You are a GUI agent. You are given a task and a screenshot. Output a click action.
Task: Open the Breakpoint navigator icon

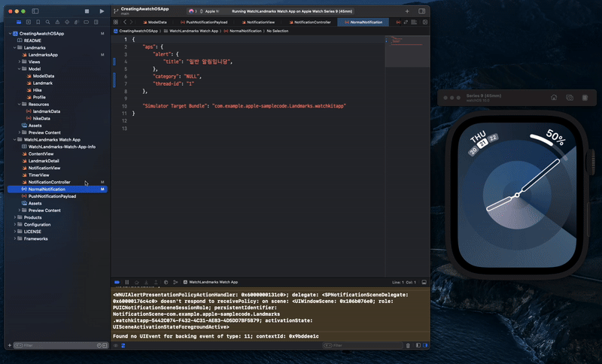(x=86, y=23)
